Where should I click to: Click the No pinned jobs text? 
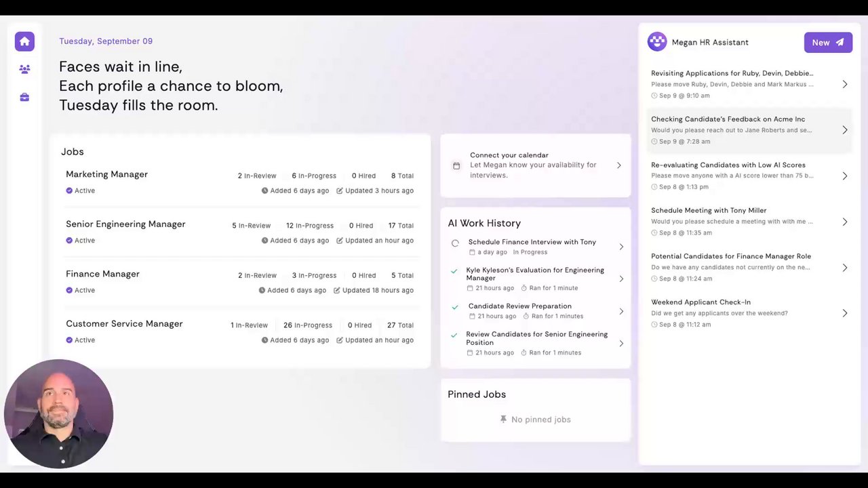[541, 420]
